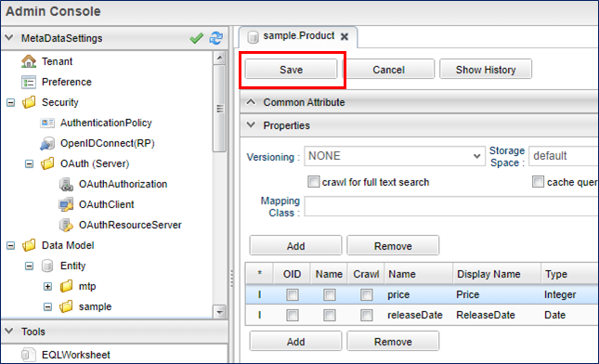Click the sample folder icon in tree
The height and width of the screenshot is (364, 599).
[x=66, y=306]
